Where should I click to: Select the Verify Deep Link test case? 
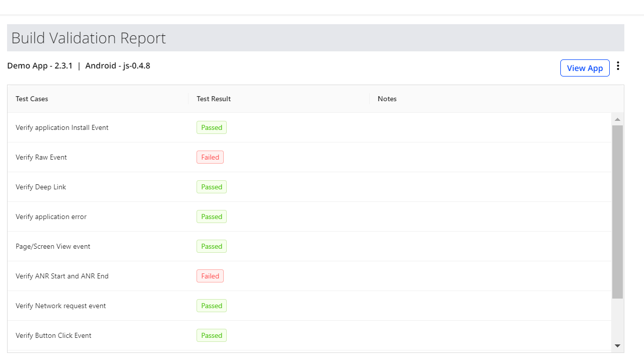pos(41,187)
